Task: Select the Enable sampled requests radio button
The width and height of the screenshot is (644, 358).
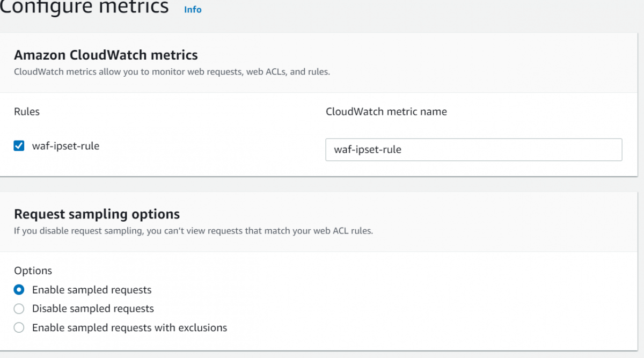Action: click(x=19, y=290)
